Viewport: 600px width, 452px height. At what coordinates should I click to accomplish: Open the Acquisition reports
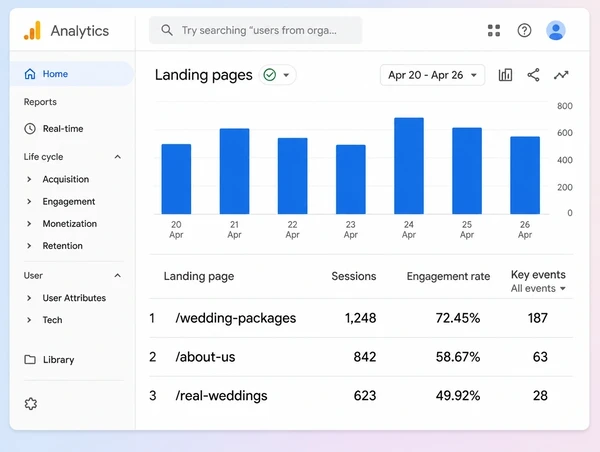point(66,179)
